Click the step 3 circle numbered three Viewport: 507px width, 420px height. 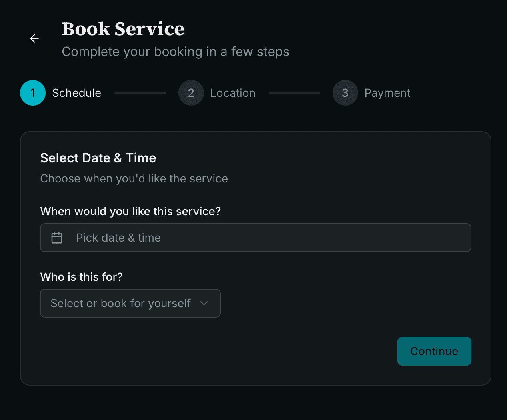[345, 92]
